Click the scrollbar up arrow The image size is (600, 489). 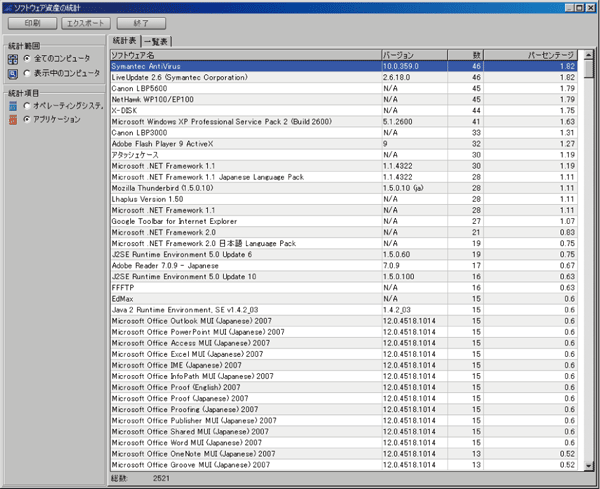[x=588, y=53]
